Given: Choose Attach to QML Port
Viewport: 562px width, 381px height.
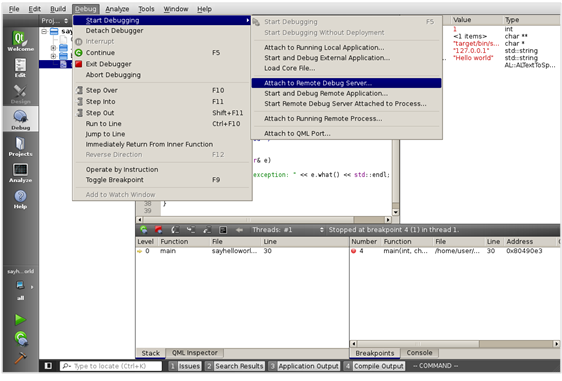Looking at the screenshot, I should (346, 133).
